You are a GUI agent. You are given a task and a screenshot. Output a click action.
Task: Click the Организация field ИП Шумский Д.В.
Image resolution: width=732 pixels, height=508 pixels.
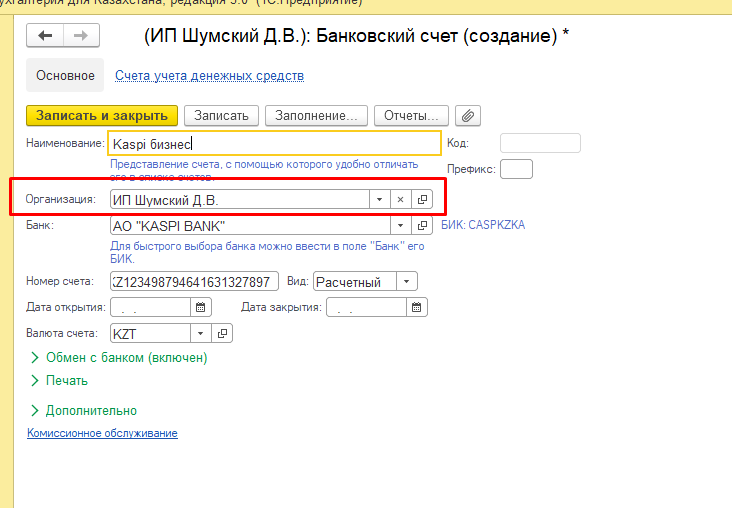pyautogui.click(x=240, y=199)
